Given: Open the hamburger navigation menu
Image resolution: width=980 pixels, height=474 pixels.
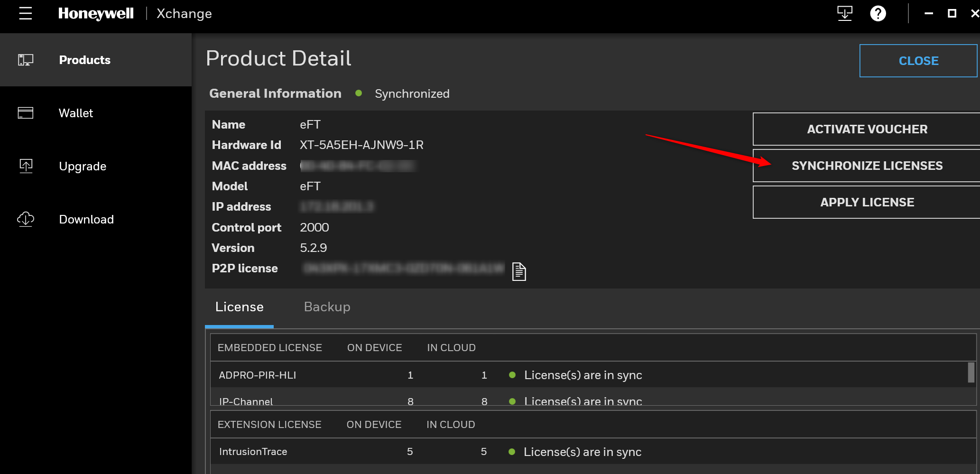Looking at the screenshot, I should click(x=26, y=13).
